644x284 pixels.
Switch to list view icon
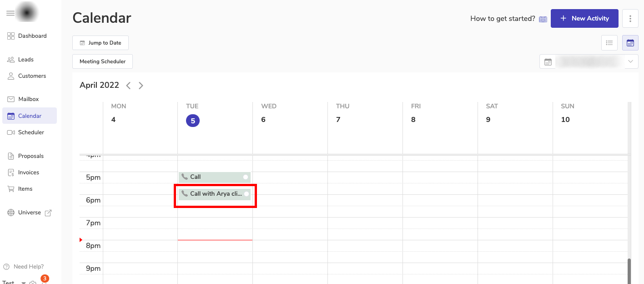[x=609, y=43]
